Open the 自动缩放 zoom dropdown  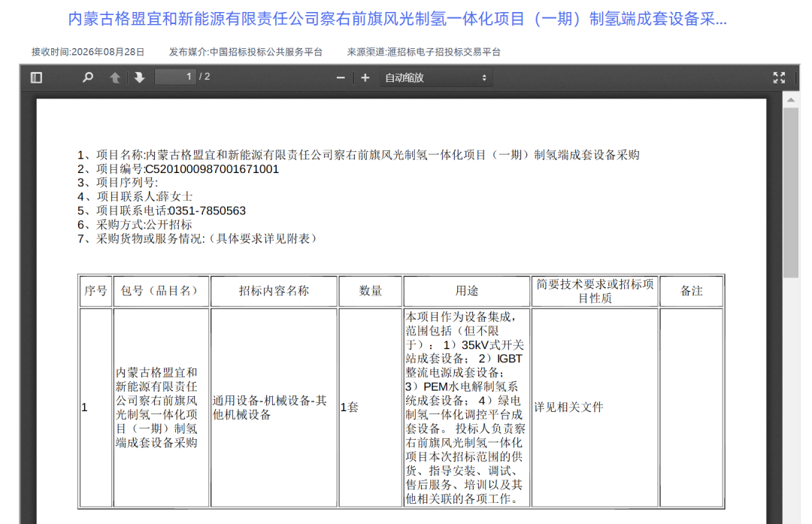tap(436, 77)
